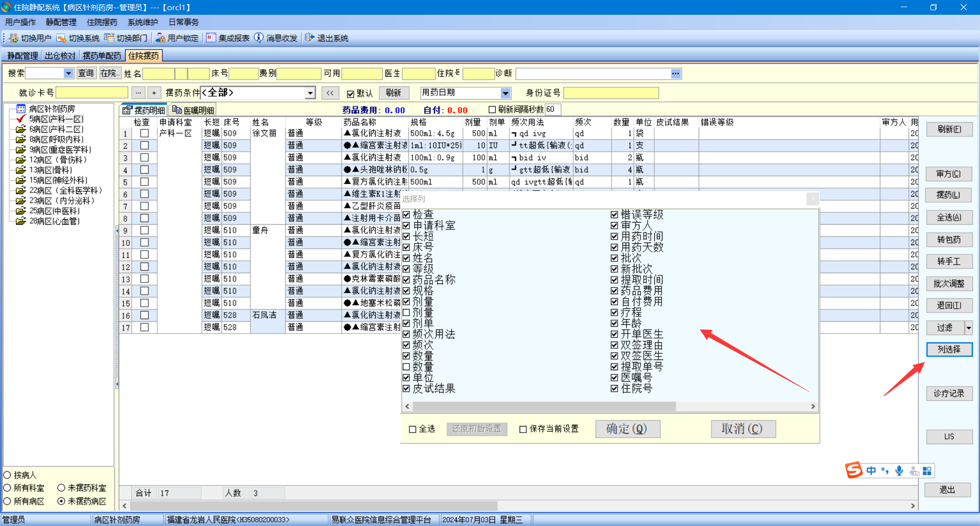Image resolution: width=980 pixels, height=526 pixels.
Task: Toggle Sogou Chinese/English 中 icon
Action: pyautogui.click(x=871, y=471)
